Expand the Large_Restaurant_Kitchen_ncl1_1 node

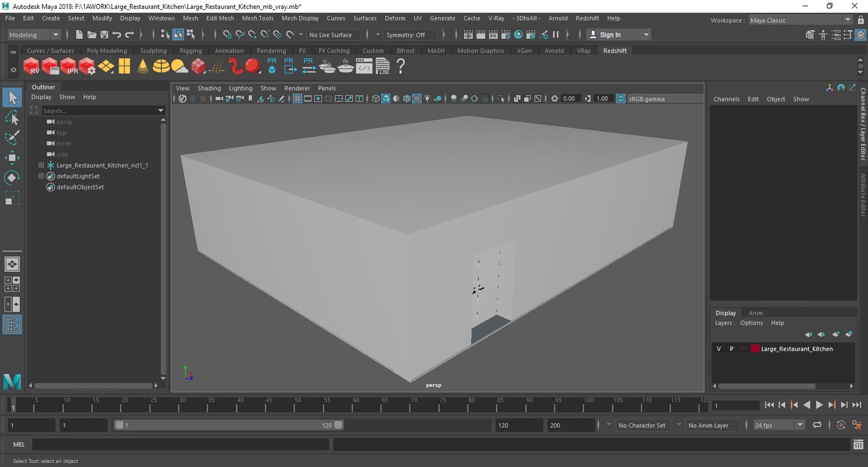41,165
